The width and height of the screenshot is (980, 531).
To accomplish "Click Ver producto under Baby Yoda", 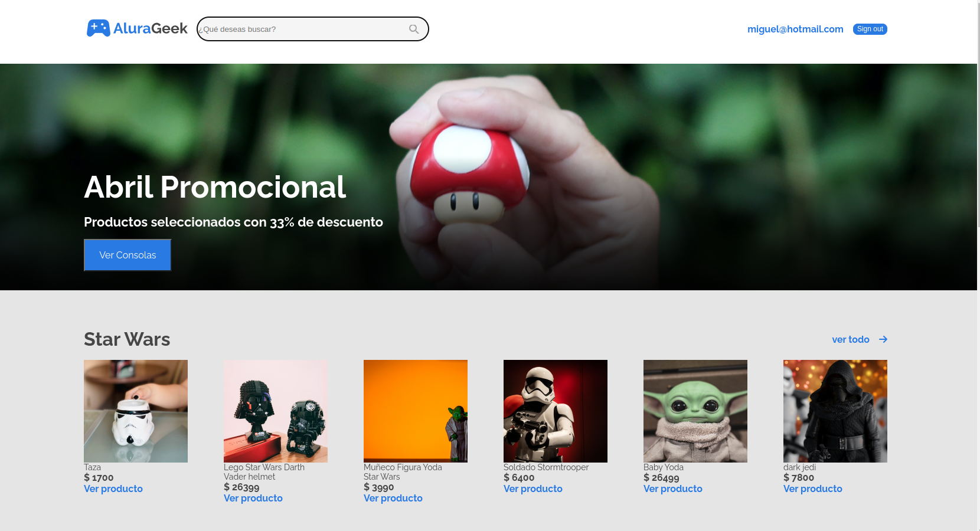I will pos(673,489).
